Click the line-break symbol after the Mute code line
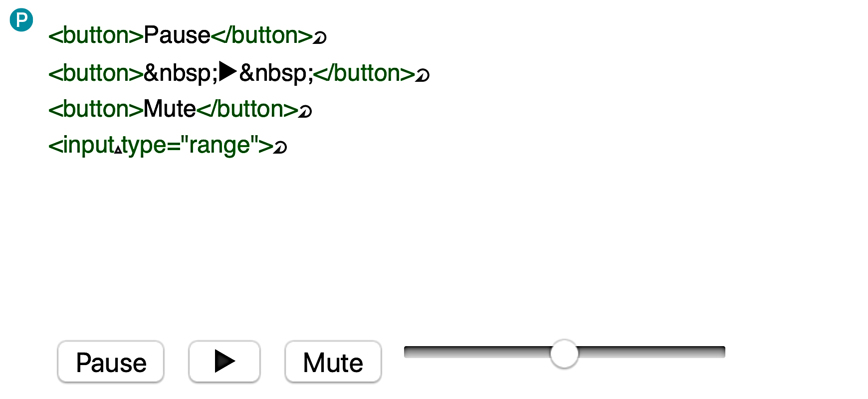 pos(305,111)
